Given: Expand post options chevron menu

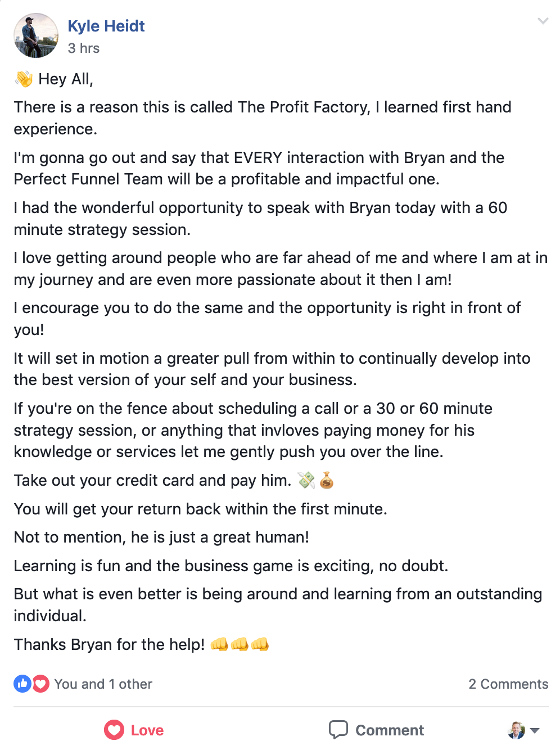Looking at the screenshot, I should click(543, 21).
